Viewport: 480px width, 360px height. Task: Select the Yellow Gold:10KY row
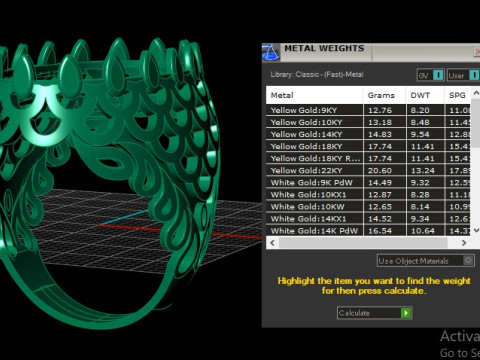click(x=368, y=122)
